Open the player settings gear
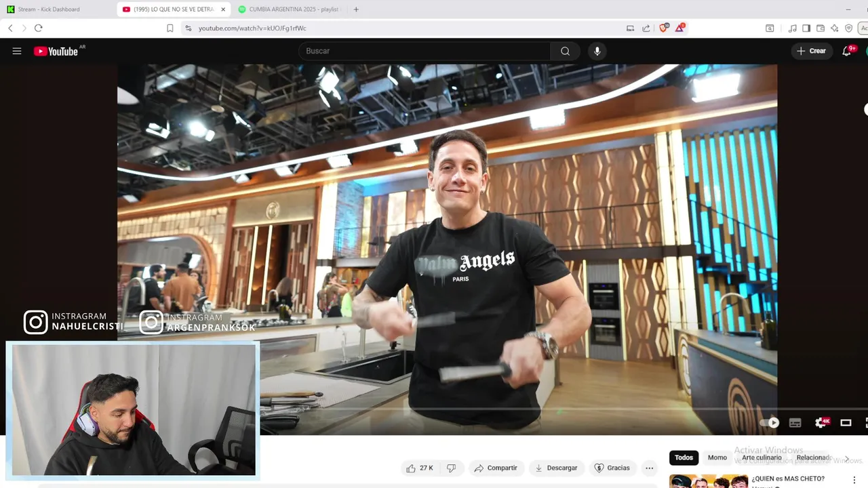The width and height of the screenshot is (868, 488). coord(821,422)
